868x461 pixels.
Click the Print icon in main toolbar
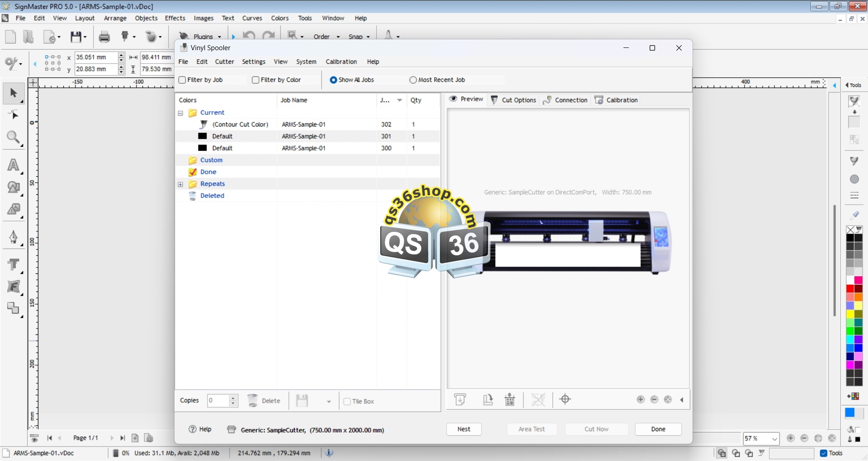pos(104,37)
